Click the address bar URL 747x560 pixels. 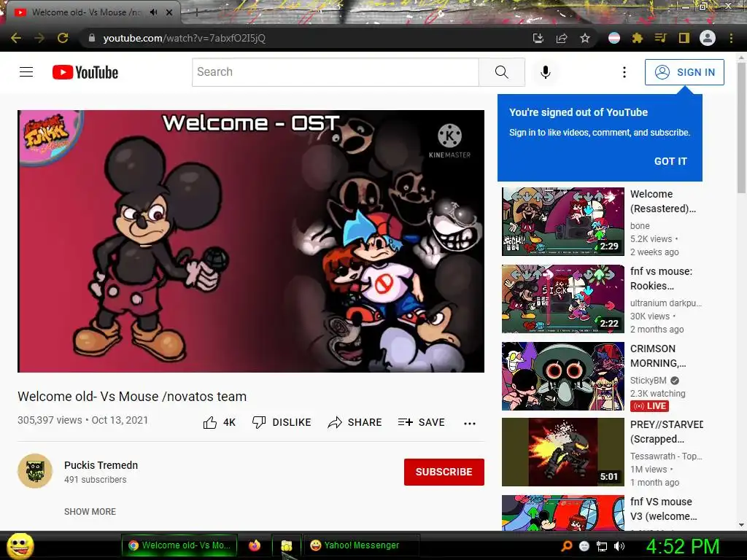coord(185,38)
